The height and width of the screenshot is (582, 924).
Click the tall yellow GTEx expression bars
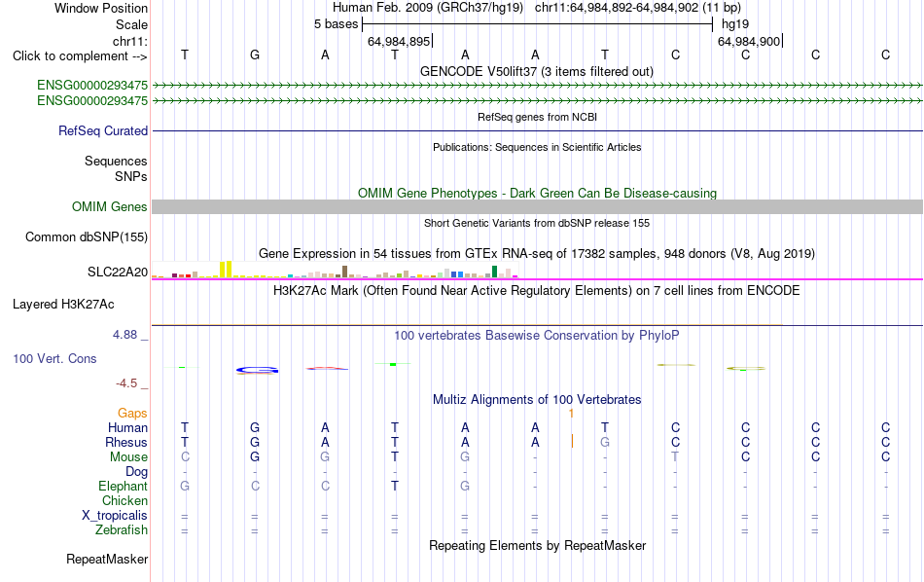click(226, 269)
